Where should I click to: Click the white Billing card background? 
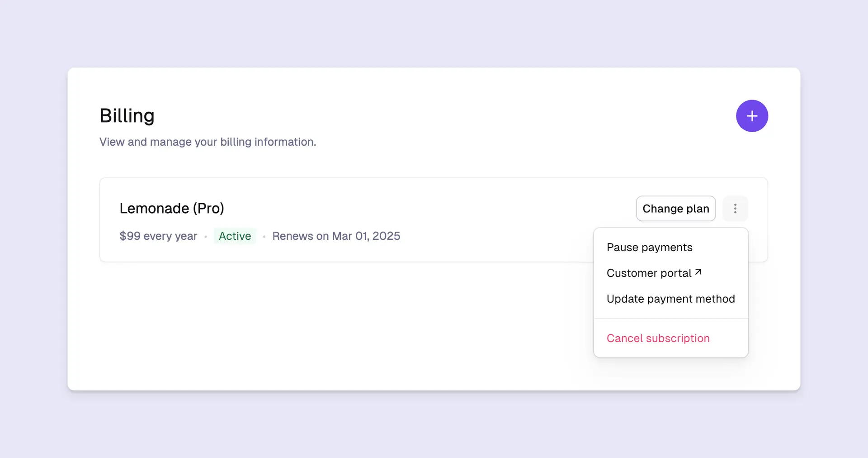click(x=316, y=326)
